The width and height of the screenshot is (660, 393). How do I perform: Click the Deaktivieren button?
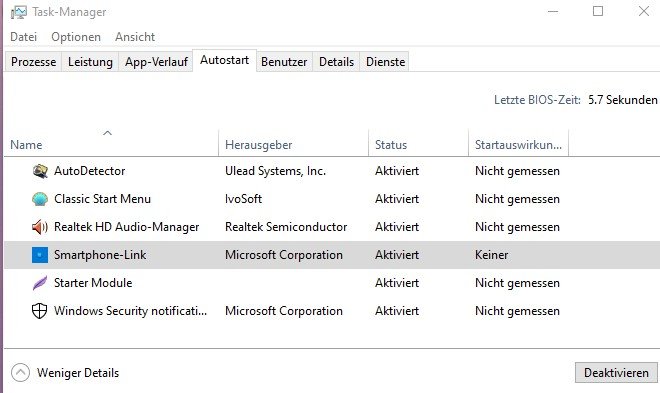(x=616, y=372)
